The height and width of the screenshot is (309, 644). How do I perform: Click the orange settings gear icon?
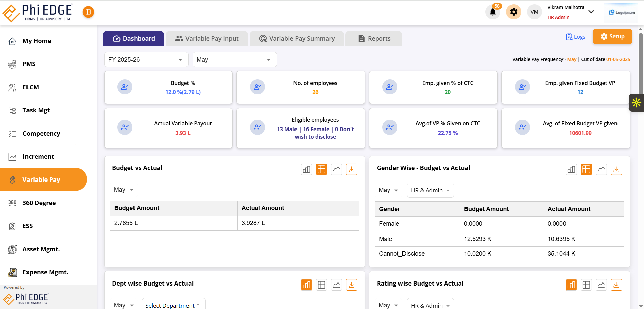pyautogui.click(x=514, y=12)
